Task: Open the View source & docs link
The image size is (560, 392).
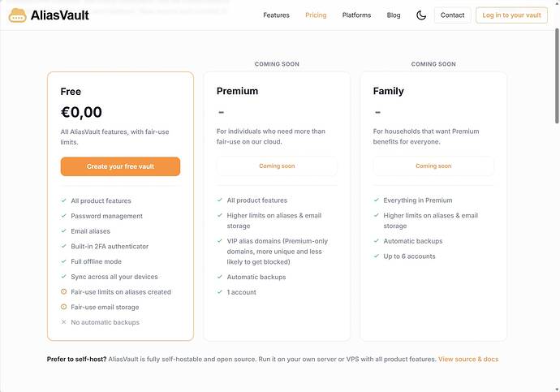Action: coord(468,360)
